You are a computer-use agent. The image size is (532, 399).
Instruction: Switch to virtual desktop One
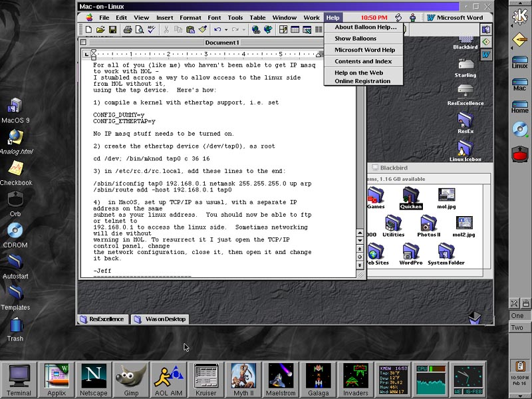tap(520, 315)
